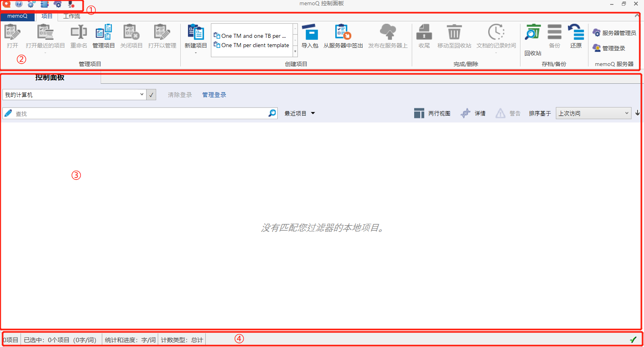This screenshot has width=644, height=347.
Task: Open the sort-by 上次访问 dropdown
Action: 593,114
